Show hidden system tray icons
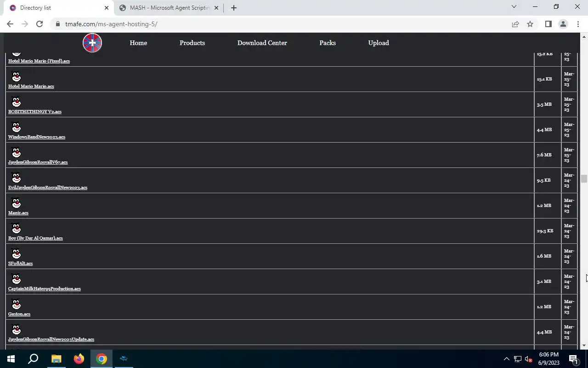This screenshot has height=368, width=588. 506,359
